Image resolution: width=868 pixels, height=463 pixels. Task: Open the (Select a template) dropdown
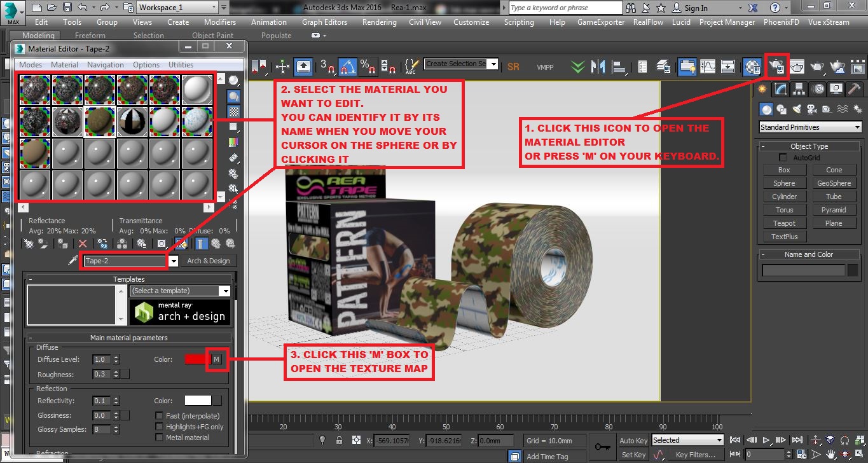click(179, 290)
